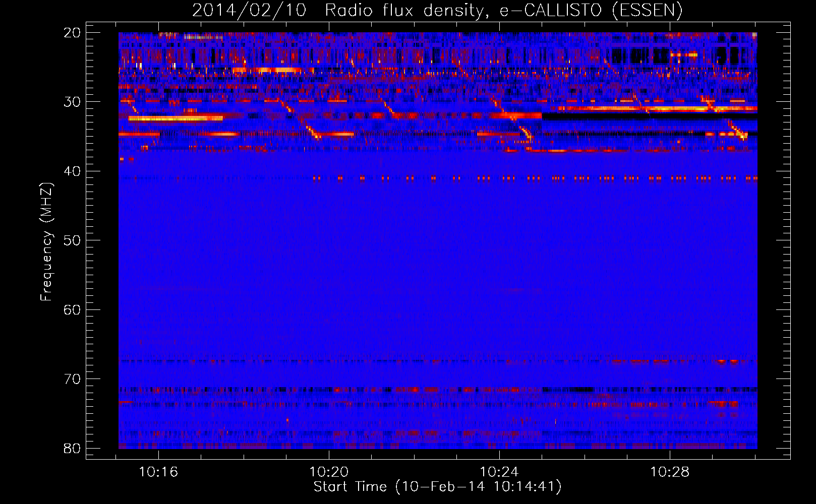Click the '80' frequency tick label
The image size is (816, 504).
click(72, 448)
